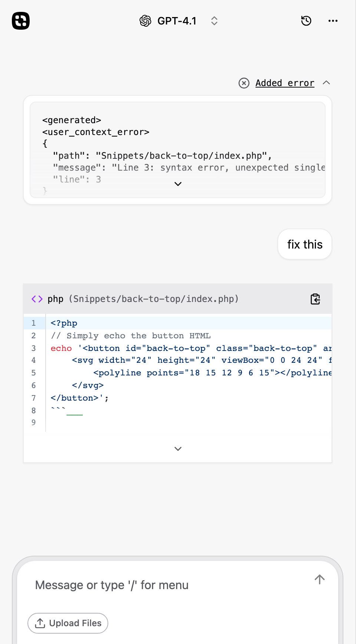Screen dimensions: 356x644
Task: Focus the 'Message or type / for menu' input
Action: click(x=112, y=585)
